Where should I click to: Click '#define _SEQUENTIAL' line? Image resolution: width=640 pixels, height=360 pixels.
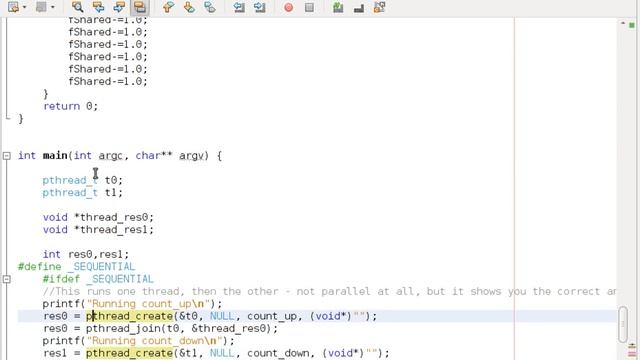(x=76, y=267)
